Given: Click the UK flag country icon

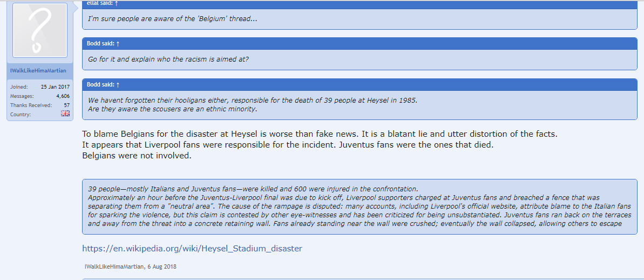Looking at the screenshot, I should 65,114.
